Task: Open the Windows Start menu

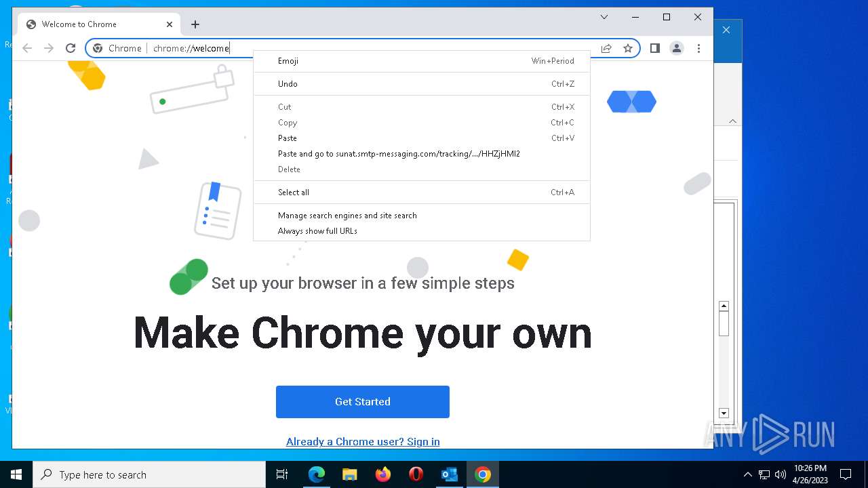Action: click(16, 474)
